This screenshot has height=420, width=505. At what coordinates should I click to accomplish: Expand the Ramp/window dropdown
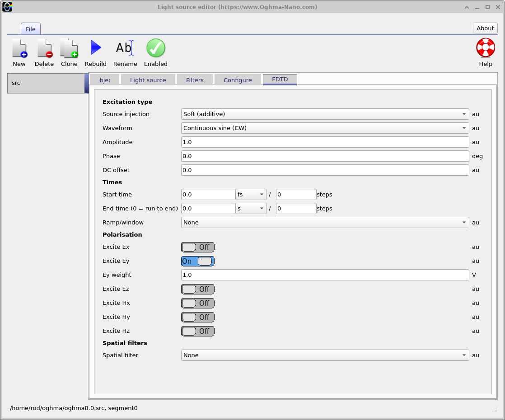click(325, 223)
